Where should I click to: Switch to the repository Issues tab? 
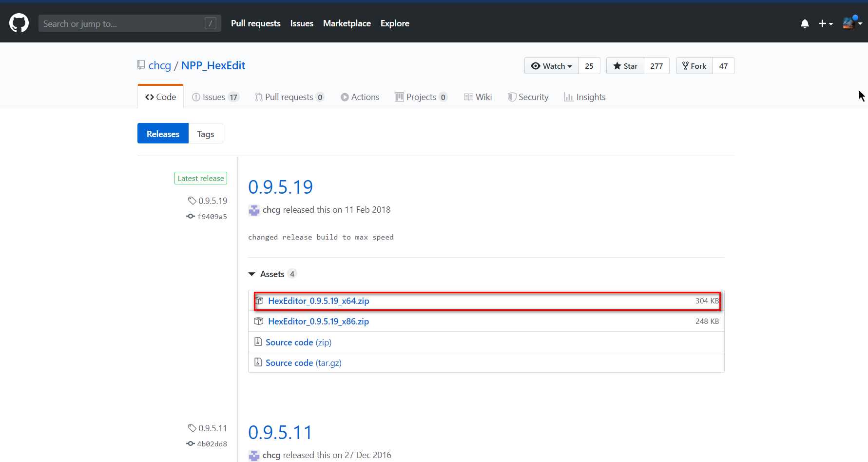click(x=215, y=97)
